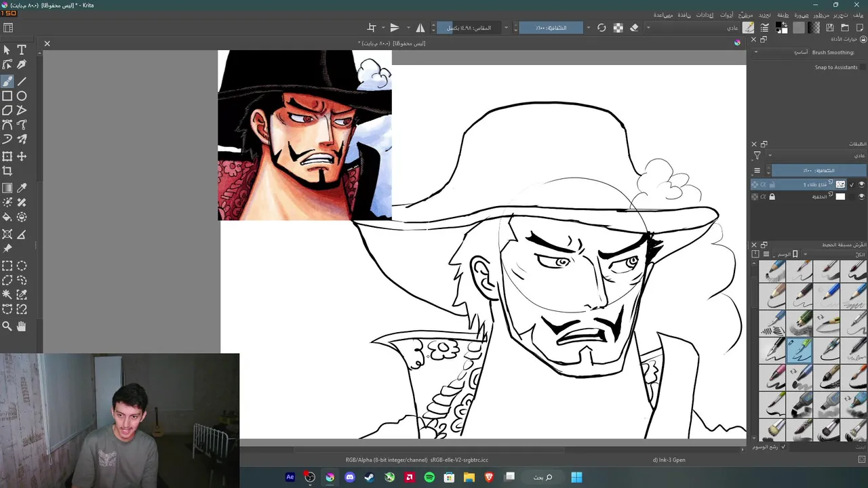Open the toolbar blending mode dropdown عادي

click(x=692, y=28)
